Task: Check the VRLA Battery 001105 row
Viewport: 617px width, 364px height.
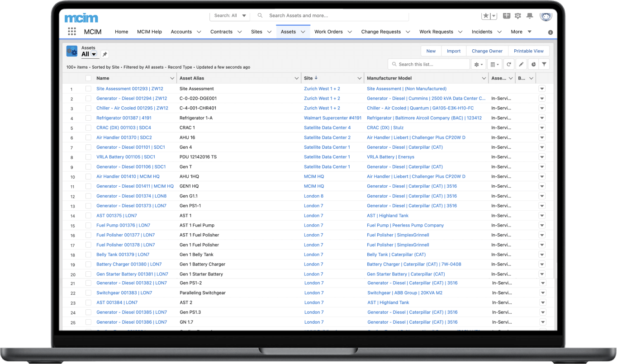Action: pyautogui.click(x=88, y=157)
